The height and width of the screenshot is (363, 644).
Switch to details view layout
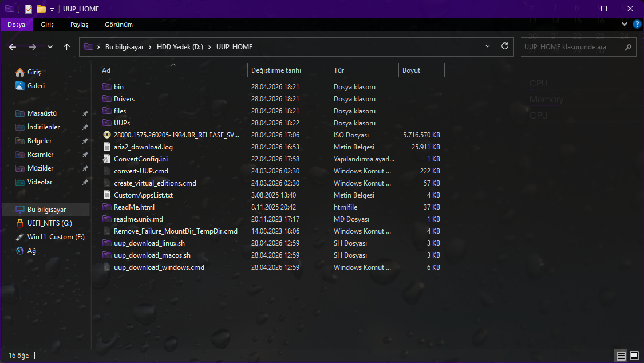pyautogui.click(x=621, y=356)
